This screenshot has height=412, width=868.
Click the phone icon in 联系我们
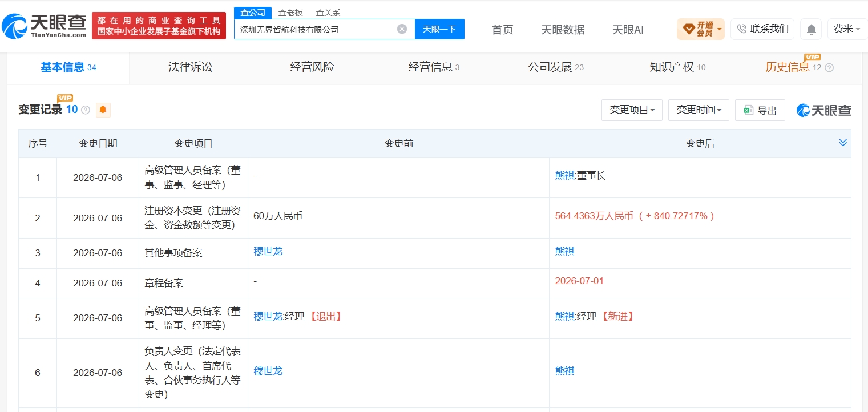742,29
